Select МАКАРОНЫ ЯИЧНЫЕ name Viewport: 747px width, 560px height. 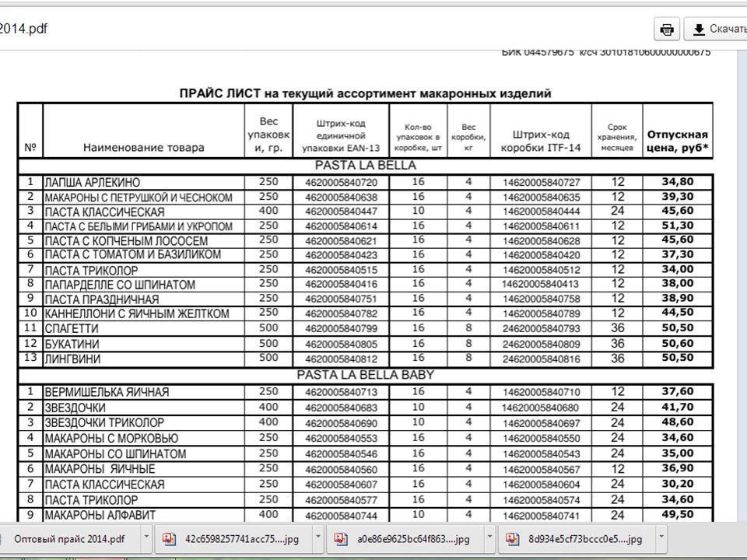(x=100, y=469)
